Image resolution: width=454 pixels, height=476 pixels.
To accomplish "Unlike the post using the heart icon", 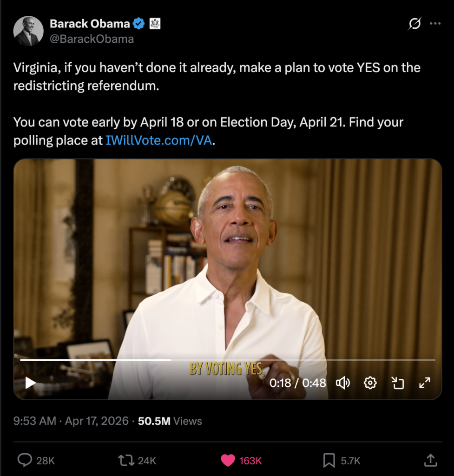I will (228, 460).
